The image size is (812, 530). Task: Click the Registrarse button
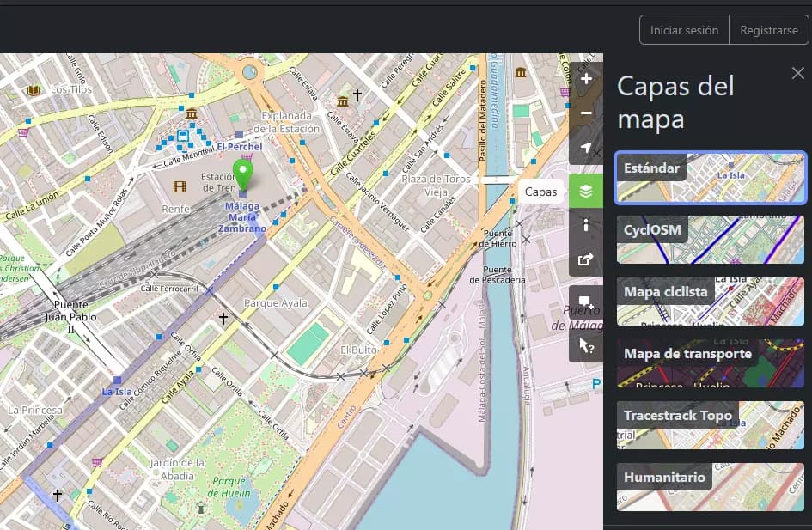pyautogui.click(x=768, y=30)
